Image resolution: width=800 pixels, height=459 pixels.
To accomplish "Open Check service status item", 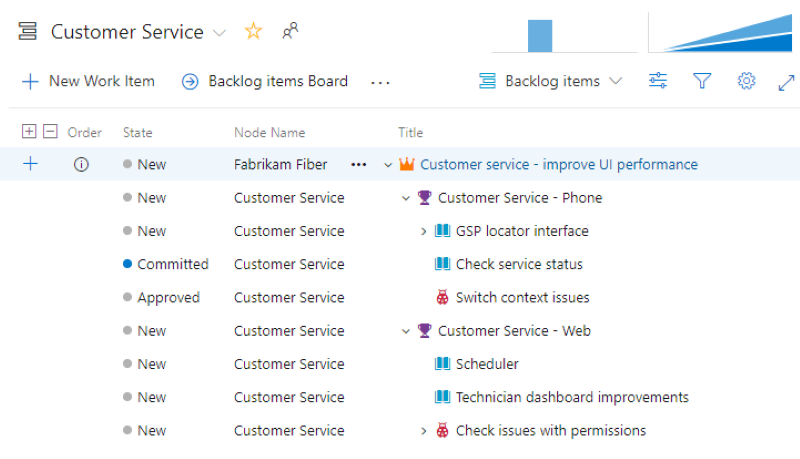I will coord(519,264).
